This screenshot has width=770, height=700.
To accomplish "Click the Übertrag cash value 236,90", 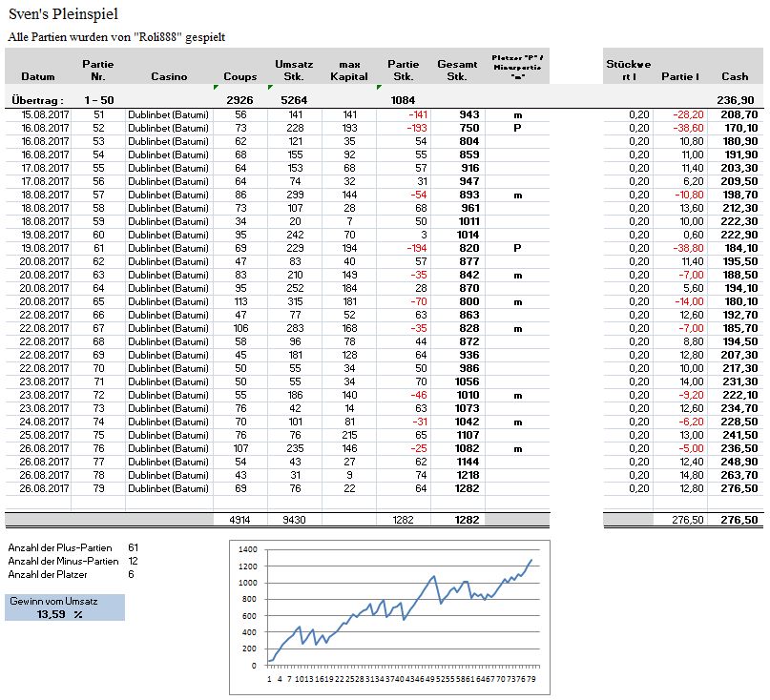I will [x=736, y=99].
